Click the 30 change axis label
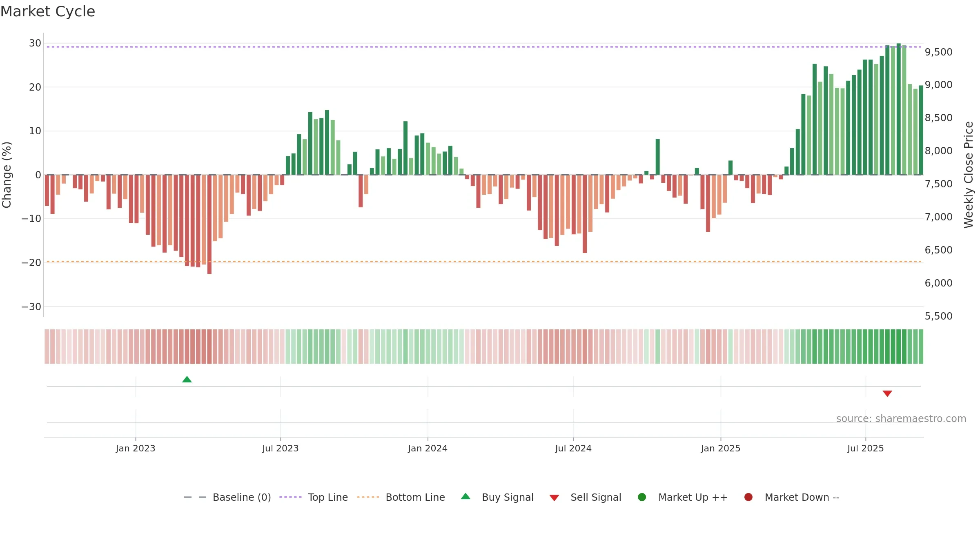The width and height of the screenshot is (980, 551). [35, 43]
